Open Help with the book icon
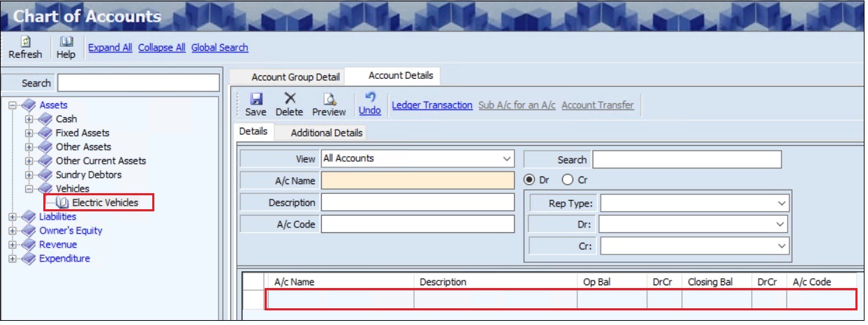 click(66, 42)
